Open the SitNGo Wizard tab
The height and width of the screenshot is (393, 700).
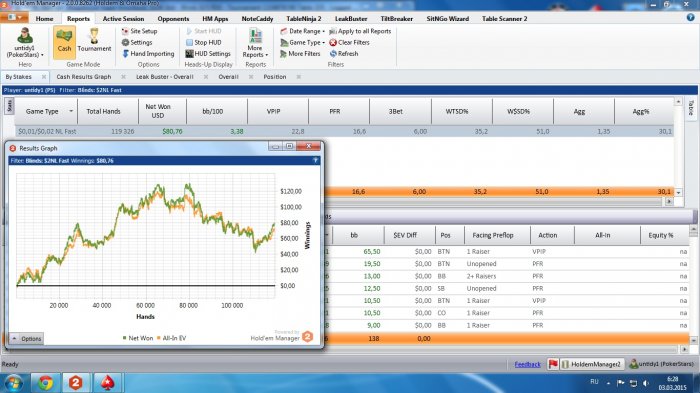tap(447, 19)
